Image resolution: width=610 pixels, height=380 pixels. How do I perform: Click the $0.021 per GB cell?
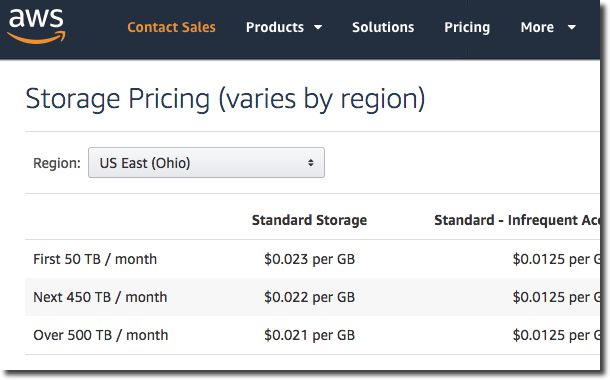point(309,335)
